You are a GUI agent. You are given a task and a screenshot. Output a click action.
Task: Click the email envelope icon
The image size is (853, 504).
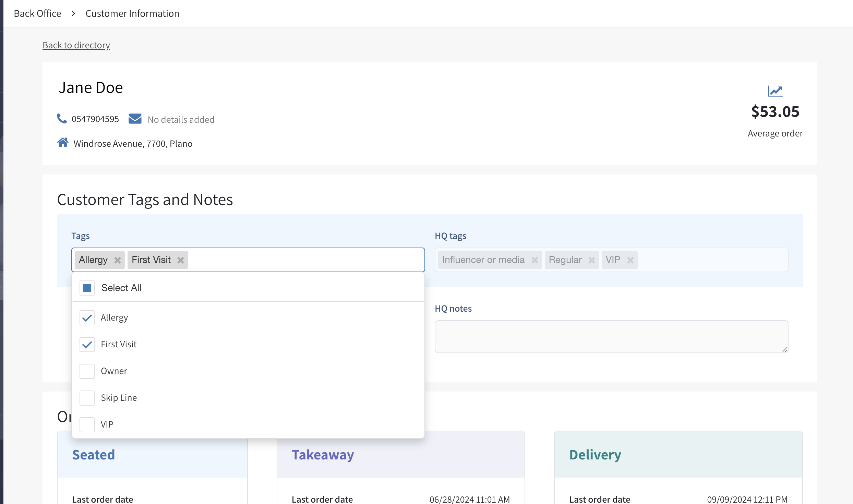pos(135,119)
